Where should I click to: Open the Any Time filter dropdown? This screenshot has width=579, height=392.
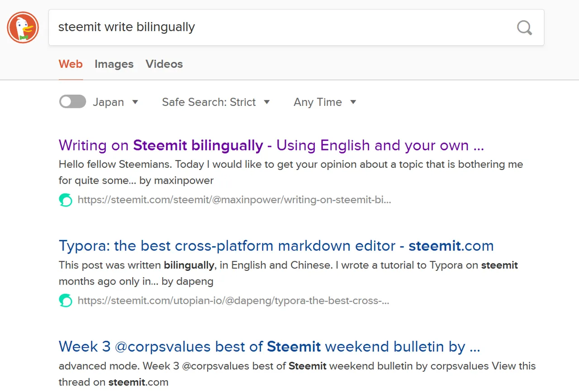[325, 102]
